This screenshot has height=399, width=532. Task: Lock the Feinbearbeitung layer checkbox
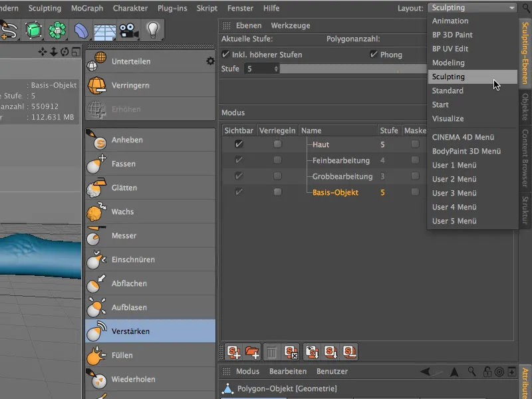[277, 160]
